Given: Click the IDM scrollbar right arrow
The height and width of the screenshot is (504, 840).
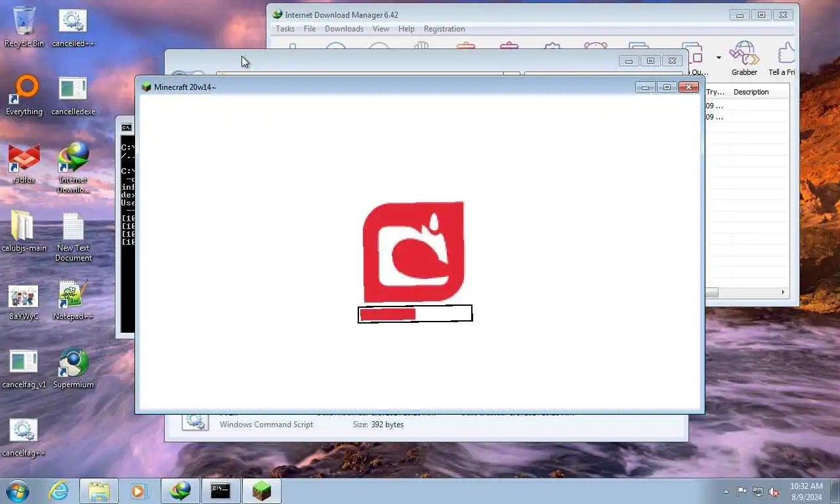Looking at the screenshot, I should (x=783, y=292).
